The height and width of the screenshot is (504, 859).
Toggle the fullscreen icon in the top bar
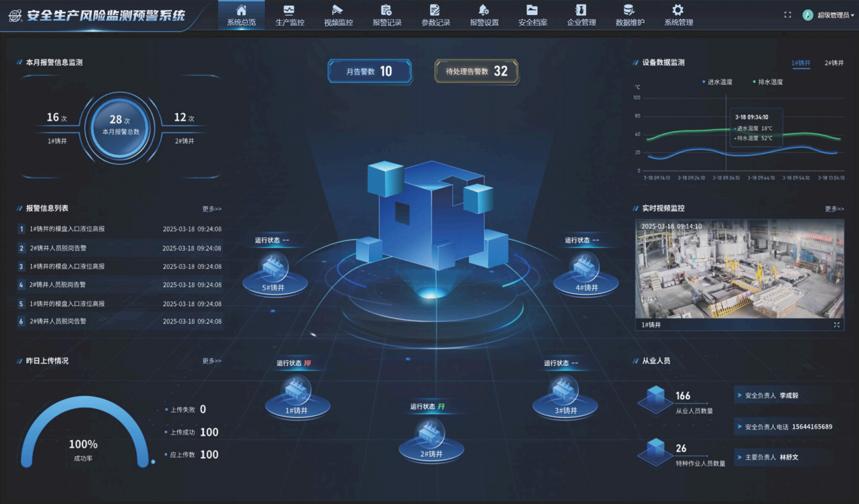point(787,15)
